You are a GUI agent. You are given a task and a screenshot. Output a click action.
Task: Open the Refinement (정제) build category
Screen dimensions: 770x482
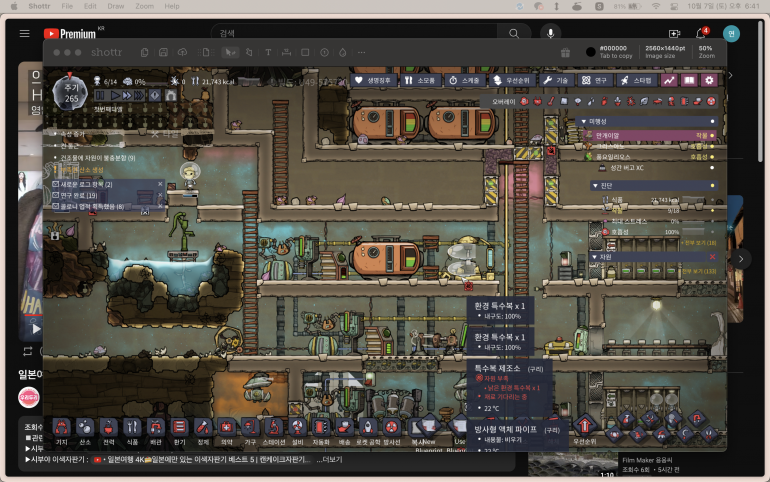tap(203, 428)
